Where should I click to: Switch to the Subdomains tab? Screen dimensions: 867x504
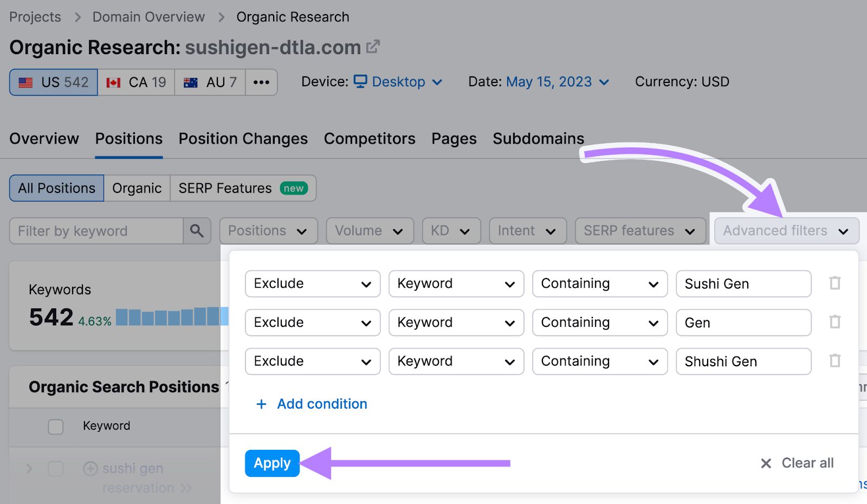click(x=539, y=139)
